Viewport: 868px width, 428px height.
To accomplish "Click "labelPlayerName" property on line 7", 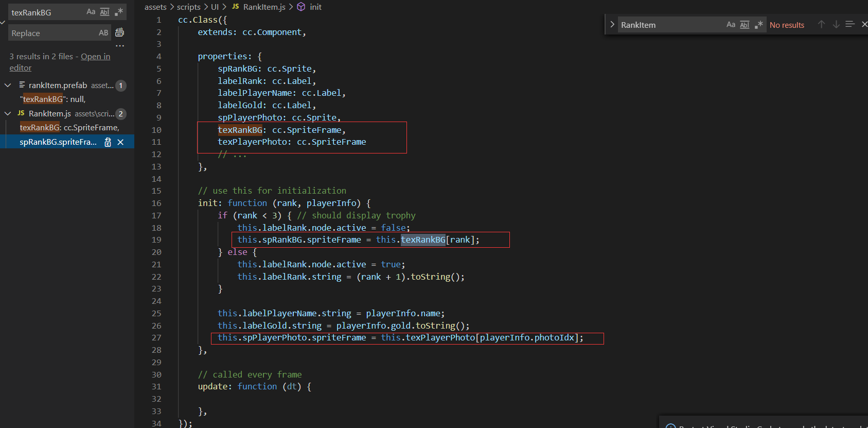I will [x=255, y=93].
